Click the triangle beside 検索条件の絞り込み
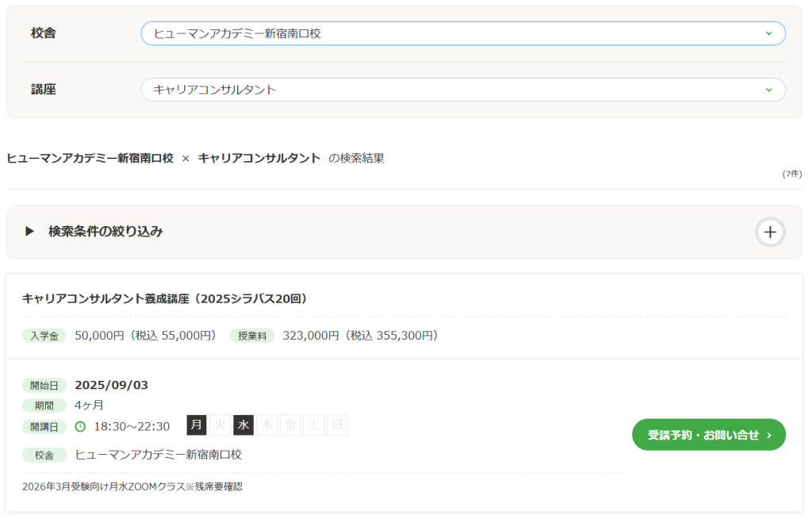The height and width of the screenshot is (519, 812). click(29, 232)
